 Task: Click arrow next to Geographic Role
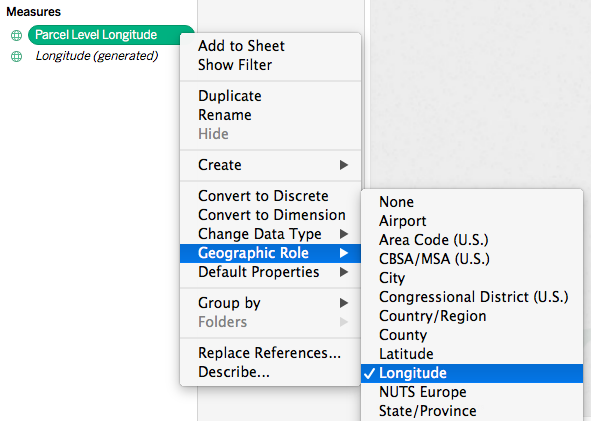pyautogui.click(x=343, y=253)
